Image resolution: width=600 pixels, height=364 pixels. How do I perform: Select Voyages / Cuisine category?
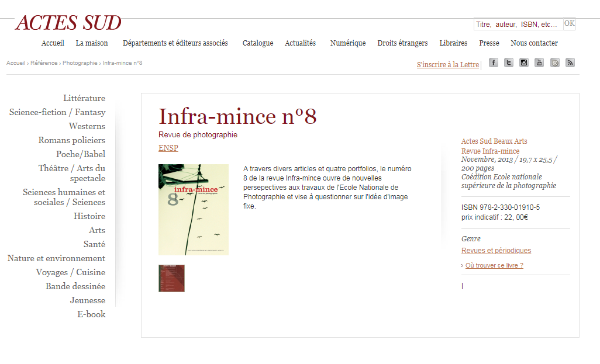[71, 273]
